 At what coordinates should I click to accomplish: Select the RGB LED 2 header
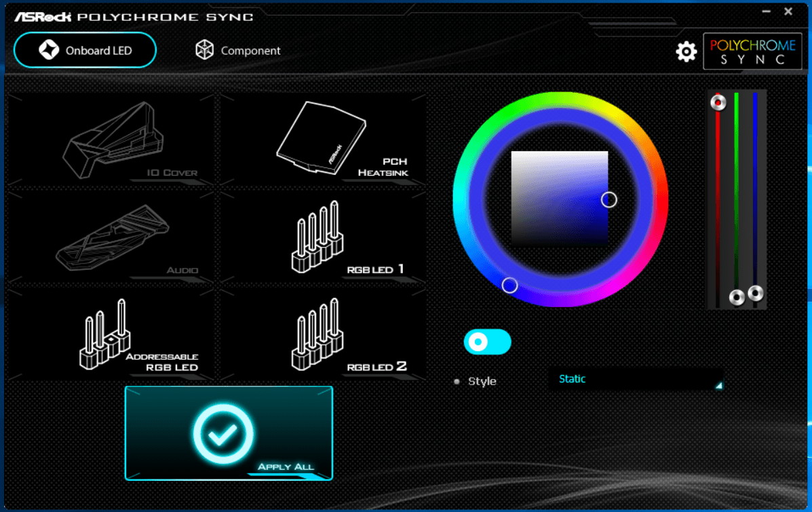click(322, 334)
